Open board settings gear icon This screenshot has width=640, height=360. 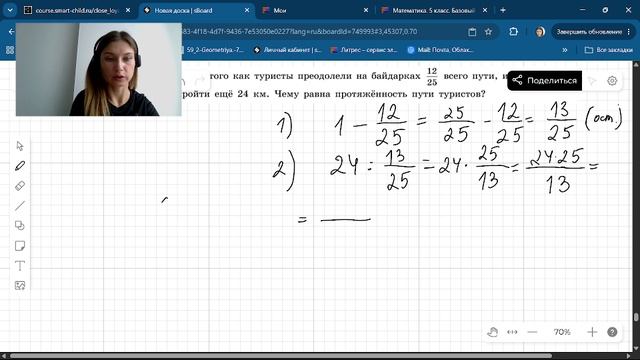pyautogui.click(x=612, y=81)
